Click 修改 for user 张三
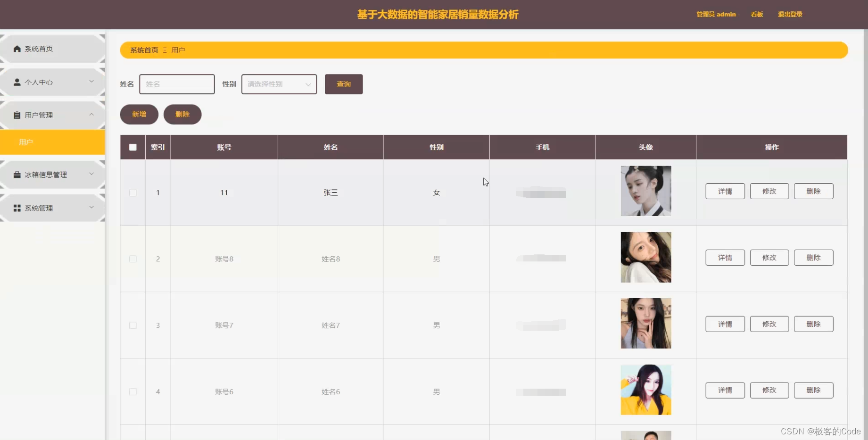Image resolution: width=868 pixels, height=440 pixels. 769,191
